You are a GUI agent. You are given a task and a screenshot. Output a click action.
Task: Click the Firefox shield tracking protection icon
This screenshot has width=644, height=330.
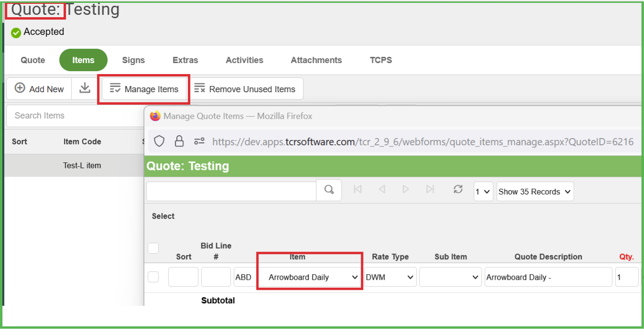159,141
